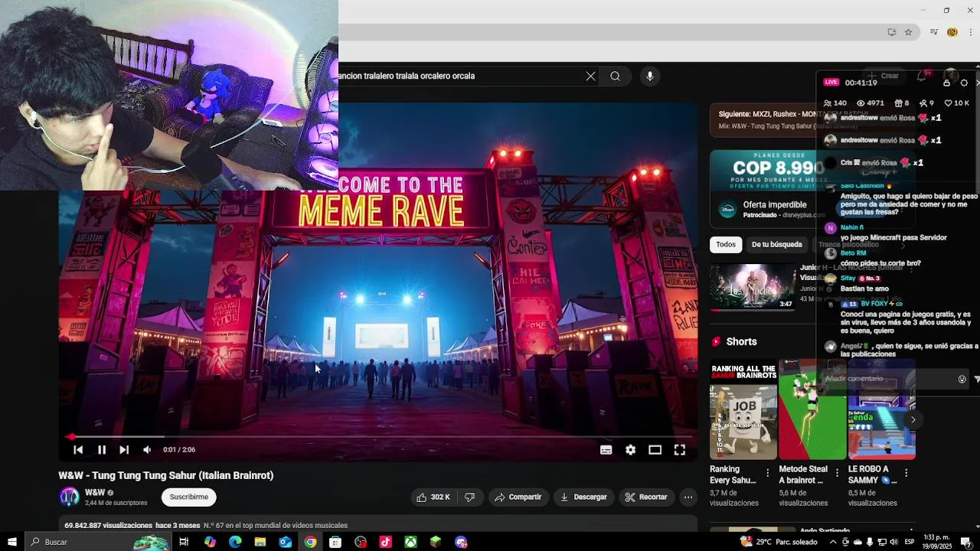Open the Metode Steal A brainrot short
This screenshot has width=980, height=551.
coord(812,409)
